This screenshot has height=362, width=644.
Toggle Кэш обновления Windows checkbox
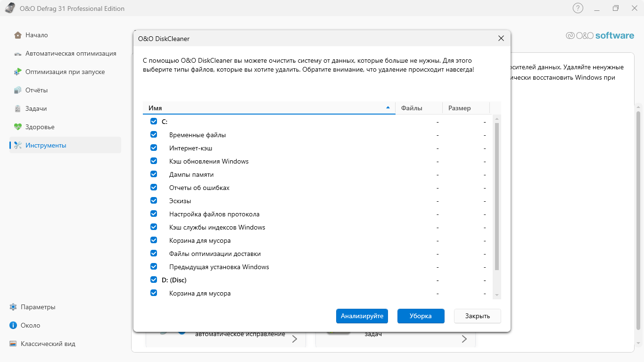click(x=154, y=161)
